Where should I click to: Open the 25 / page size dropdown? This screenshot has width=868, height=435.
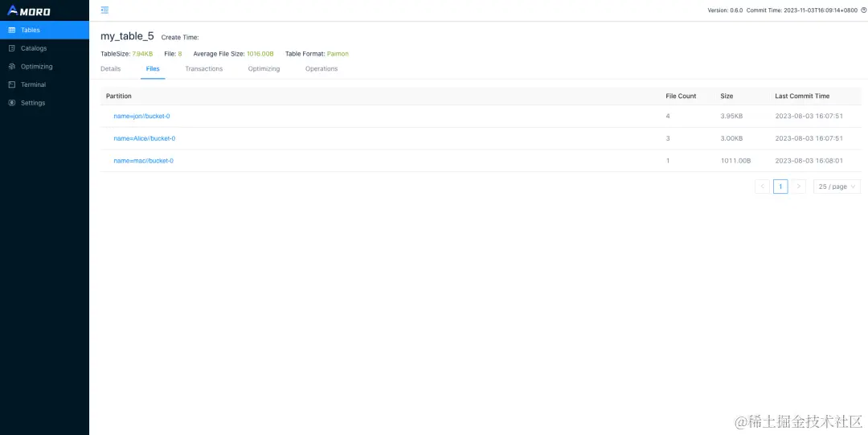click(837, 187)
